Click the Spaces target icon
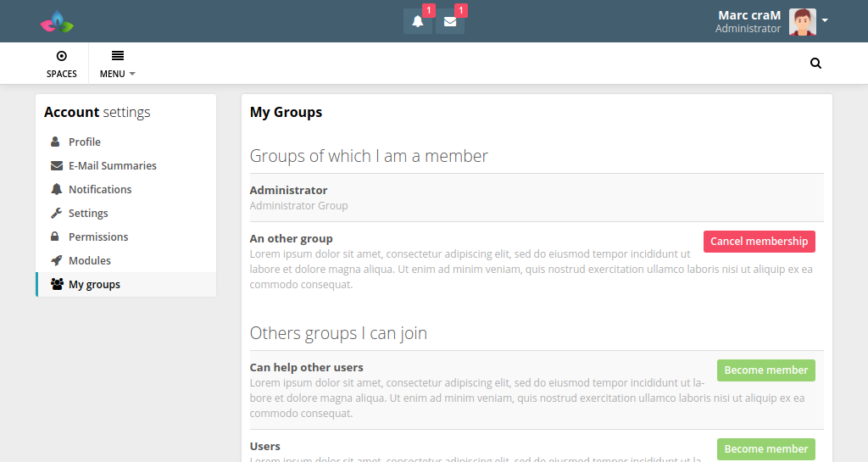 point(61,56)
